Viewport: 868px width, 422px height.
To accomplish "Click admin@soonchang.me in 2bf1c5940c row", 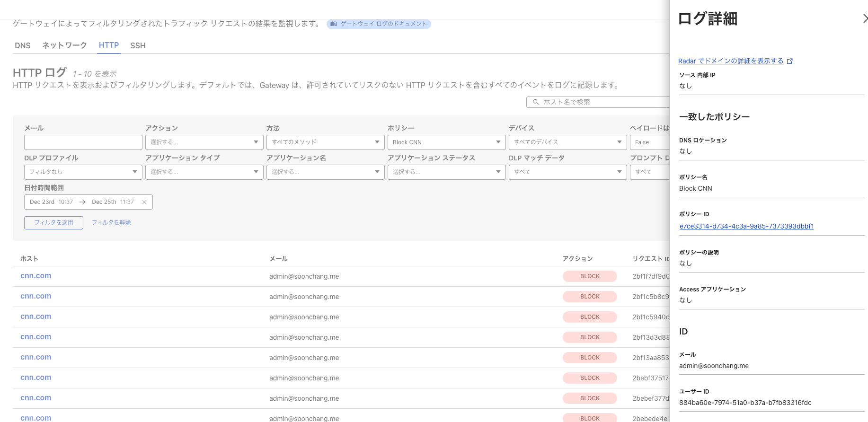I will [x=304, y=317].
